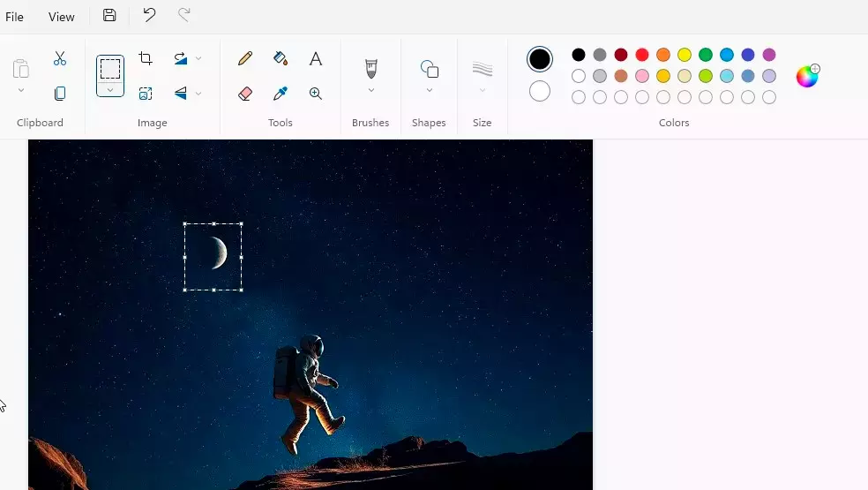Select the Text tool
Viewport: 868px width, 490px height.
(316, 58)
